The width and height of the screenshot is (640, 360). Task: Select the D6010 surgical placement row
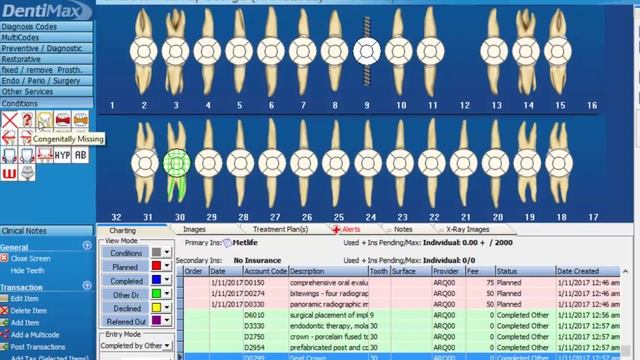pos(402,315)
